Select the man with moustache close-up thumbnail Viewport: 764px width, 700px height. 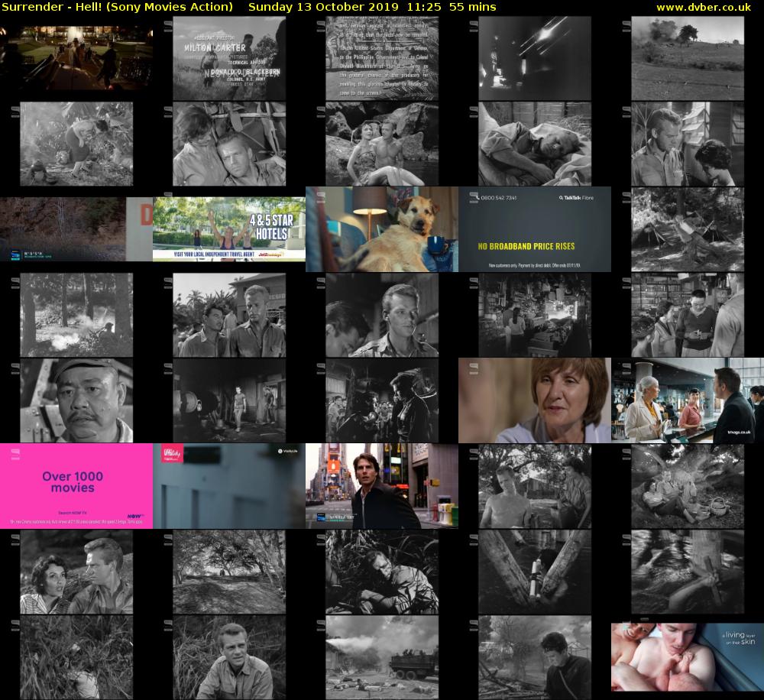click(x=76, y=400)
